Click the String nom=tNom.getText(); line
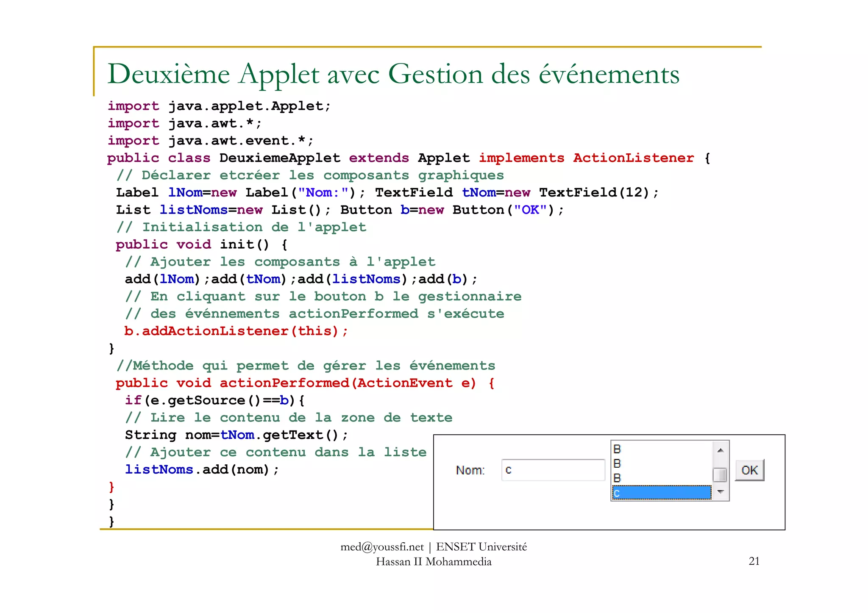The image size is (868, 613). pos(236,435)
